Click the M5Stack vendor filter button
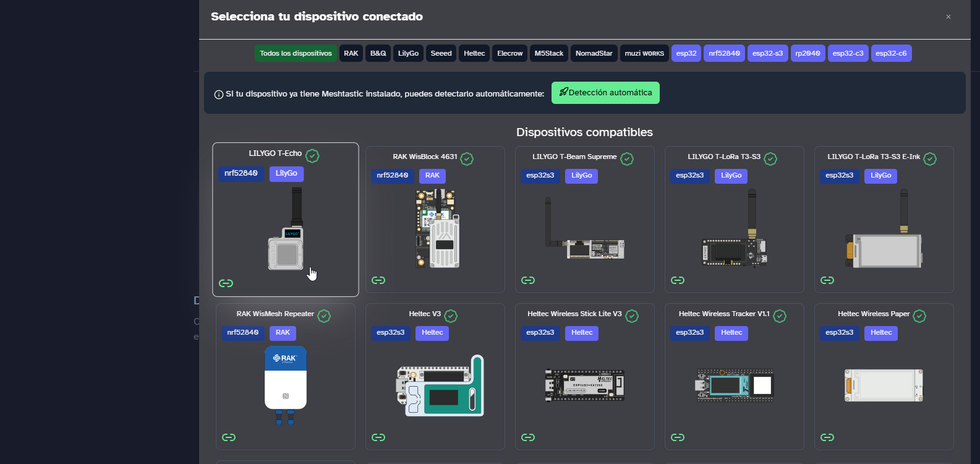980x464 pixels. [548, 53]
